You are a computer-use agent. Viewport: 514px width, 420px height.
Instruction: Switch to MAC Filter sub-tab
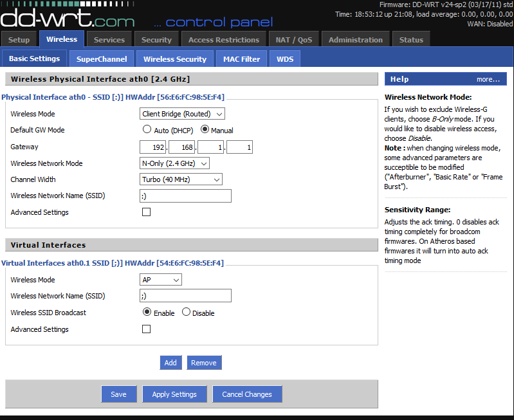[x=242, y=59]
